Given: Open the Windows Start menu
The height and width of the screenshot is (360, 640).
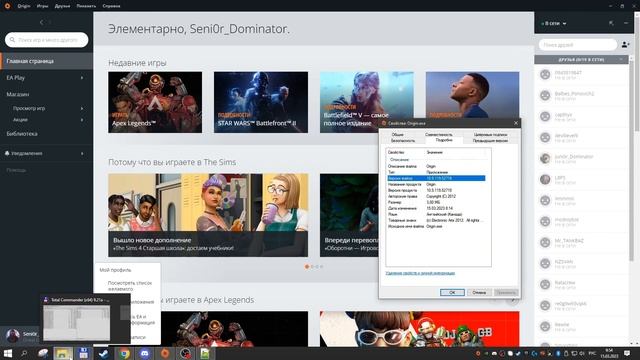Looking at the screenshot, I should tap(7, 353).
